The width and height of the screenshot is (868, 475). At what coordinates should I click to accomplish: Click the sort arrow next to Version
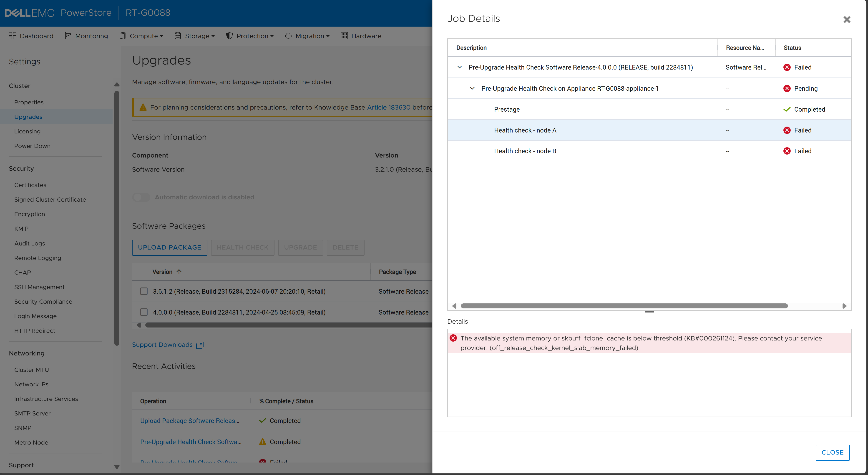coord(179,272)
